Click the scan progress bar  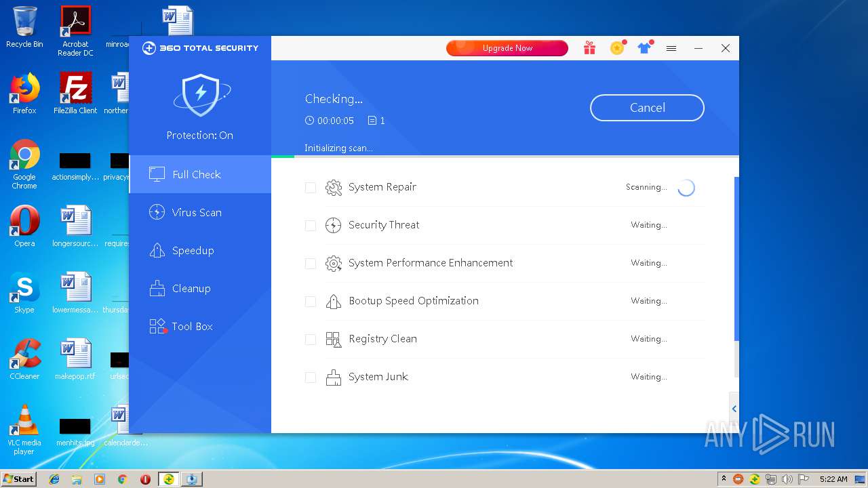(x=505, y=157)
